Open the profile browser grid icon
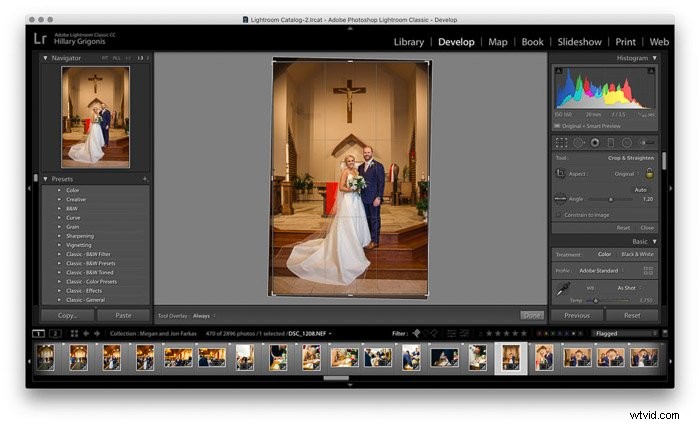 (648, 271)
